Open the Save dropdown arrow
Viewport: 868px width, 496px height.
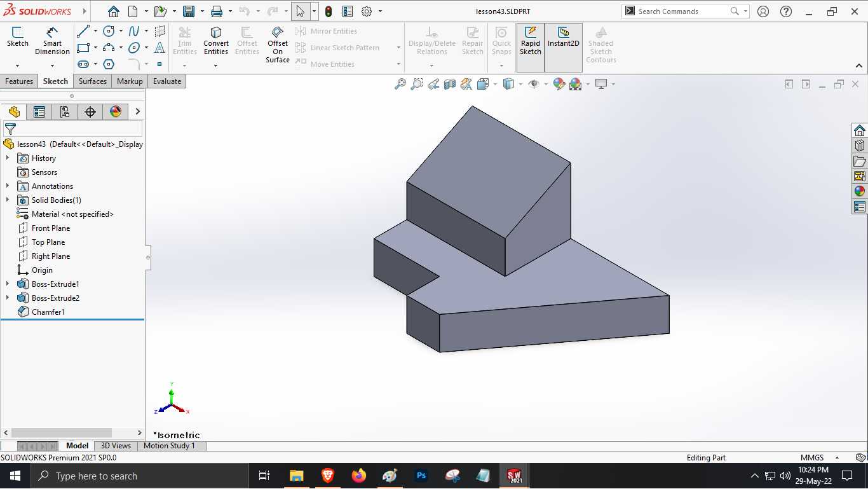point(202,11)
